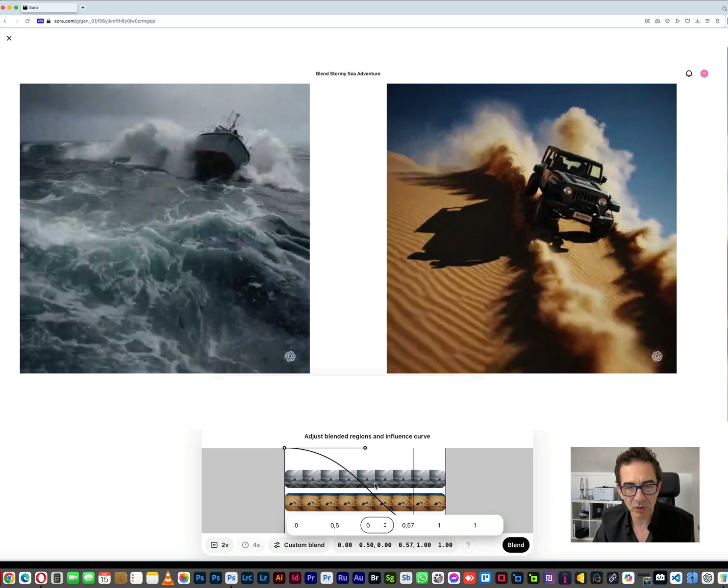The width and height of the screenshot is (728, 588).
Task: Open Google Chrome from the dock
Action: pos(9,578)
